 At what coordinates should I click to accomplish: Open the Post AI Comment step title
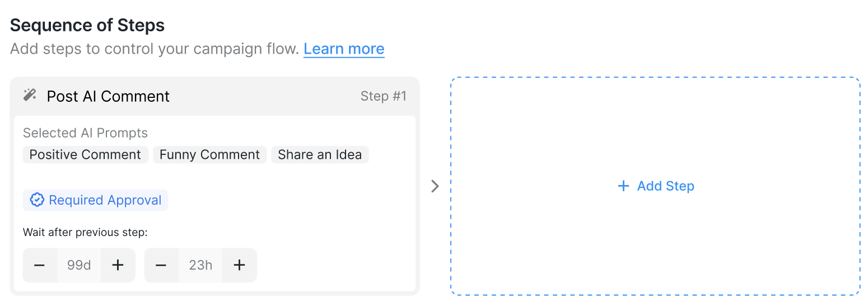point(108,96)
